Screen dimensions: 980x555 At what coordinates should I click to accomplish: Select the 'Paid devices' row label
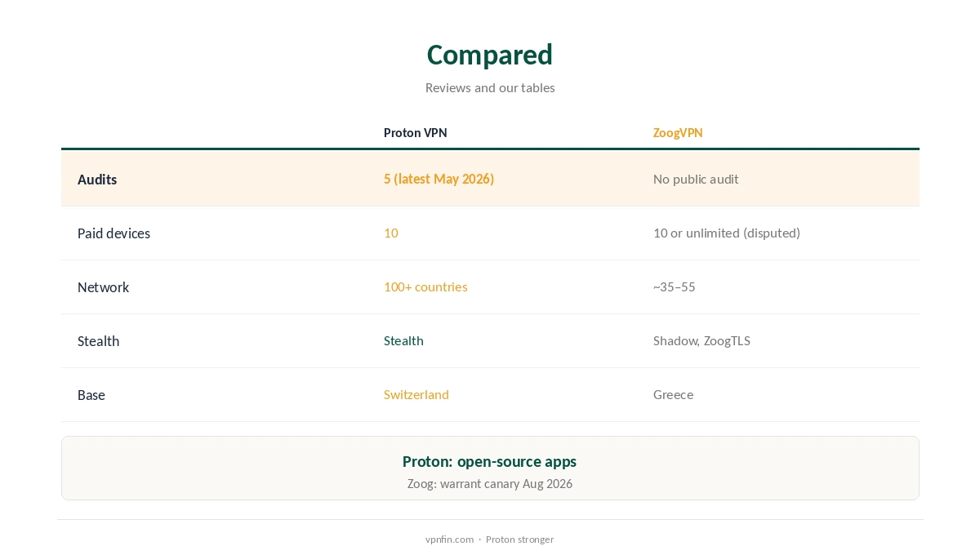point(114,233)
